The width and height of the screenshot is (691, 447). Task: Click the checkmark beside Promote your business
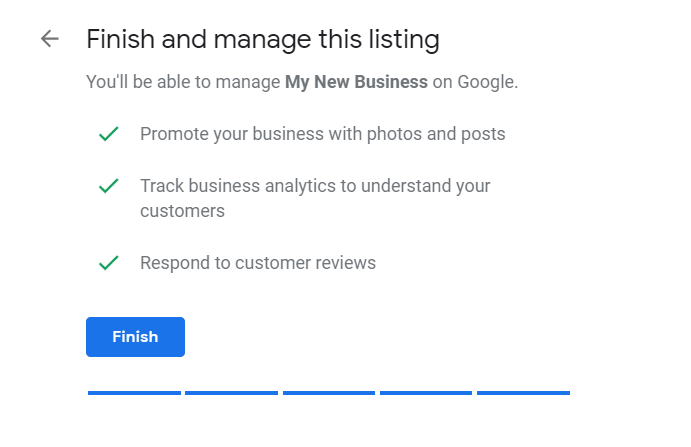pyautogui.click(x=109, y=134)
